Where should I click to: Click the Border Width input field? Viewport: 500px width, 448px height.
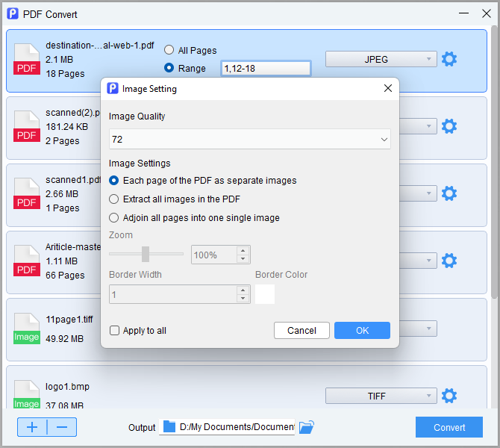(173, 294)
